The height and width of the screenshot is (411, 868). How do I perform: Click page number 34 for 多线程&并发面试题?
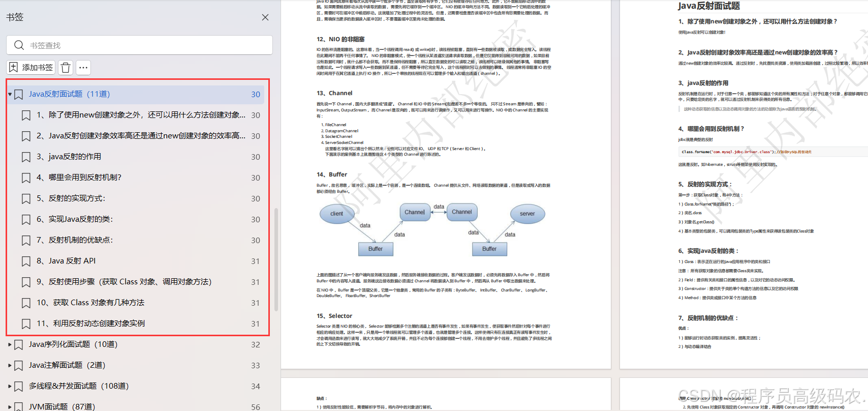pyautogui.click(x=256, y=387)
